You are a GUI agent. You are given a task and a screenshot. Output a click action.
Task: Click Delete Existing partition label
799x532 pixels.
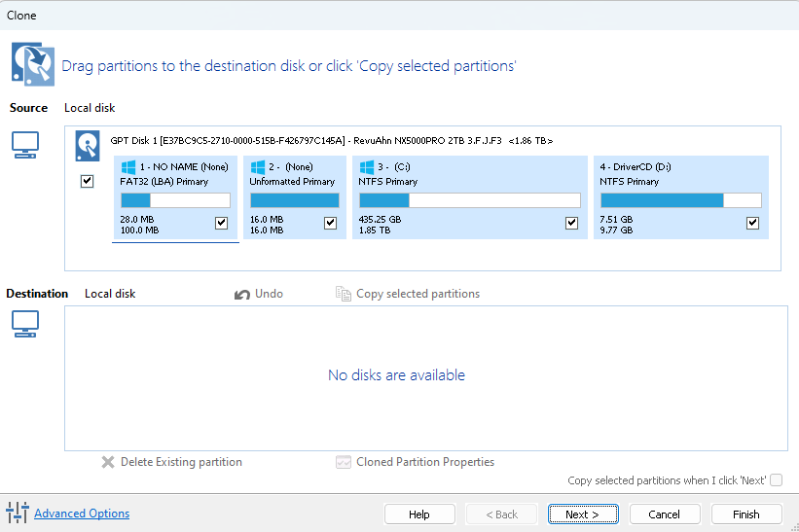[181, 462]
